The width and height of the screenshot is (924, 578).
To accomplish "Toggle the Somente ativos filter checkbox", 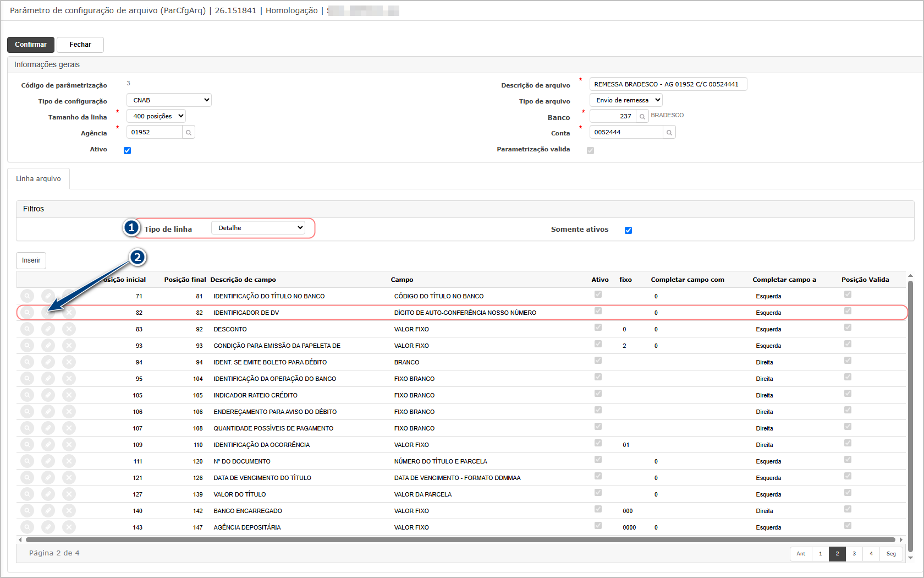I will pos(628,230).
